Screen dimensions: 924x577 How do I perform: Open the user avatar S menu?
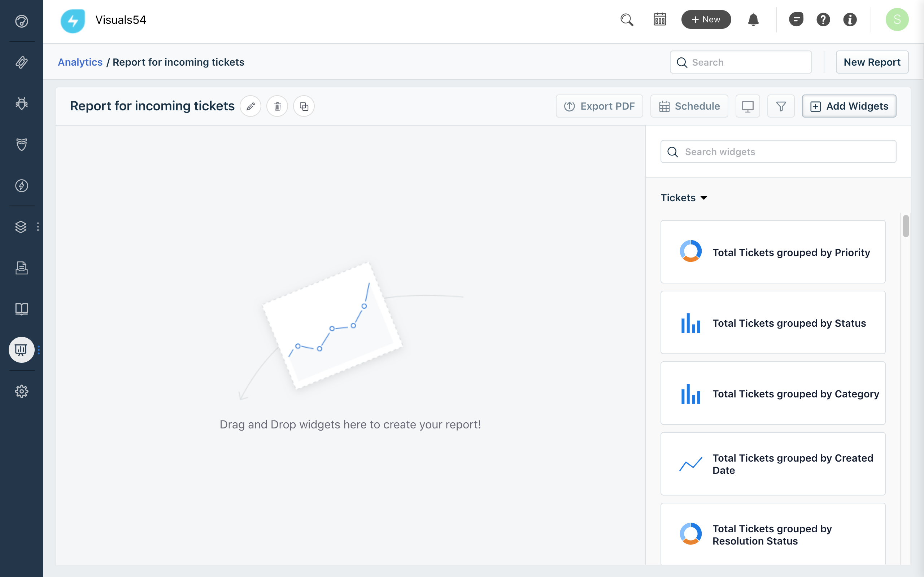[897, 19]
